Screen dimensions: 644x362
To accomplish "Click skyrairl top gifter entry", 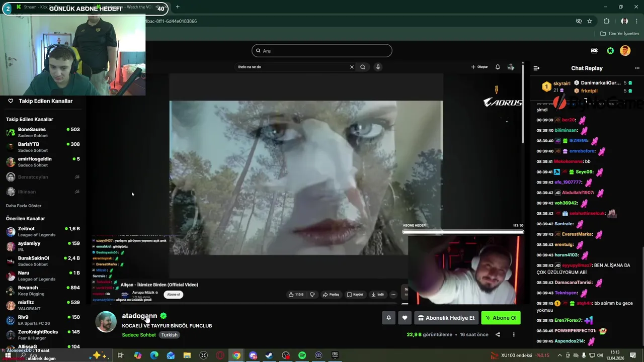I will [x=557, y=86].
